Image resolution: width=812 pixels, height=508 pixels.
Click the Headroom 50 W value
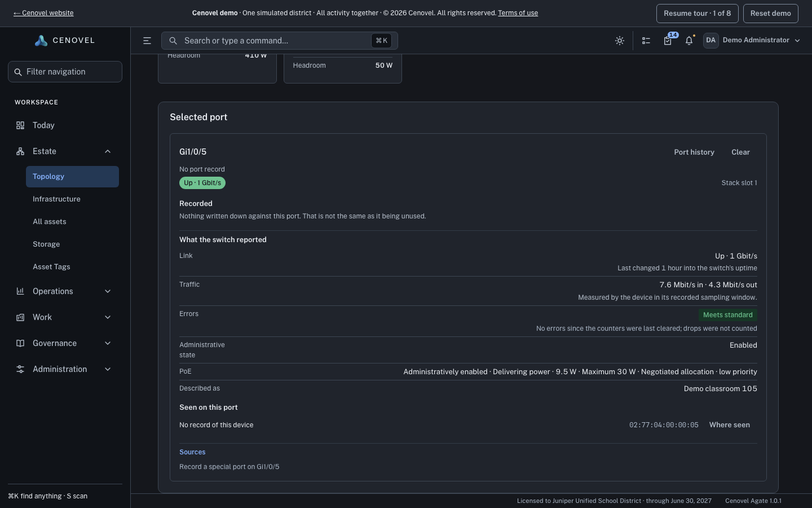pos(384,65)
